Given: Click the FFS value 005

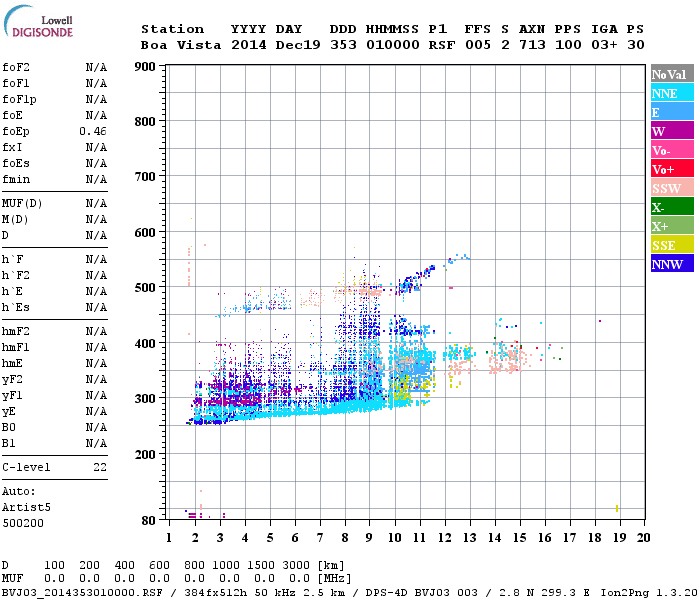Looking at the screenshot, I should [478, 45].
